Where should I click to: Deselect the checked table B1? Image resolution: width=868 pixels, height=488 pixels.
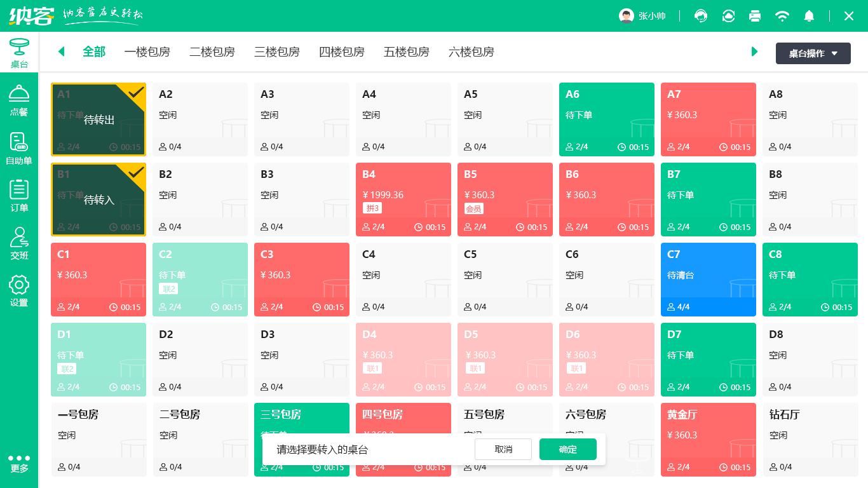pos(98,199)
